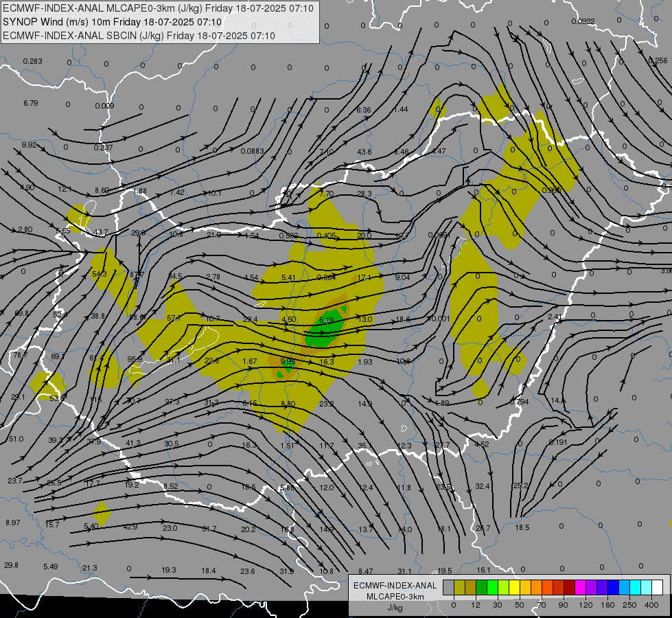The height and width of the screenshot is (618, 672).
Task: Click the dark green legend swatch
Action: click(482, 587)
